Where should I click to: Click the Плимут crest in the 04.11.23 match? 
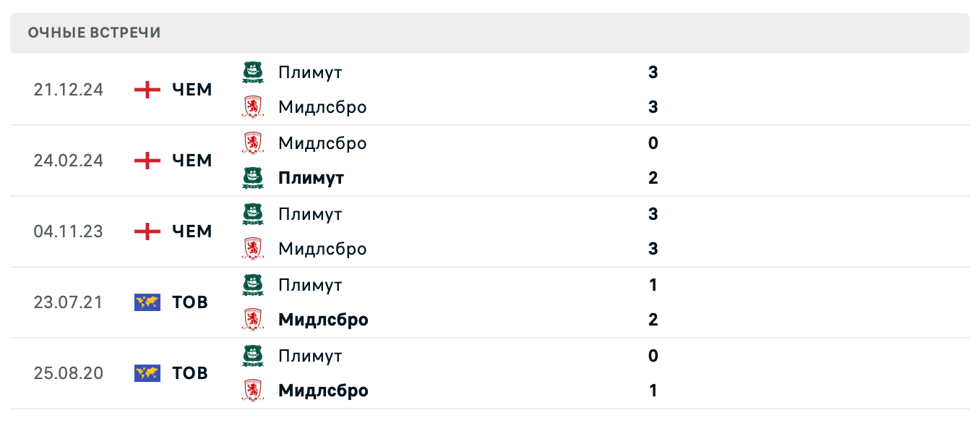click(x=252, y=214)
